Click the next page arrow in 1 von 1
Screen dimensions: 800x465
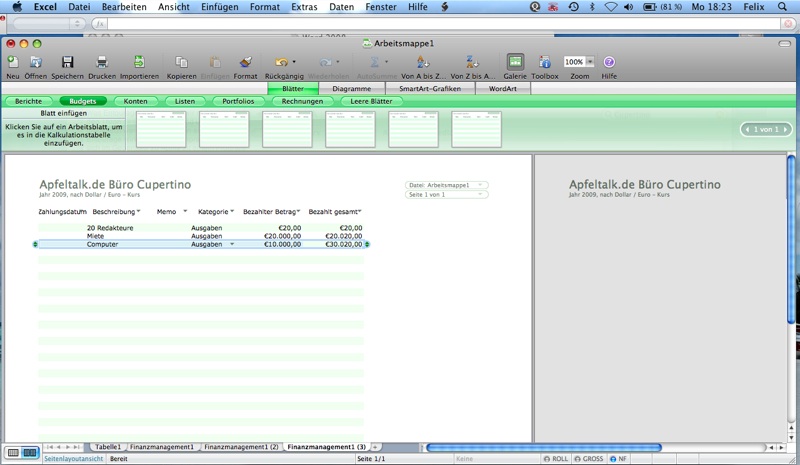click(x=786, y=129)
